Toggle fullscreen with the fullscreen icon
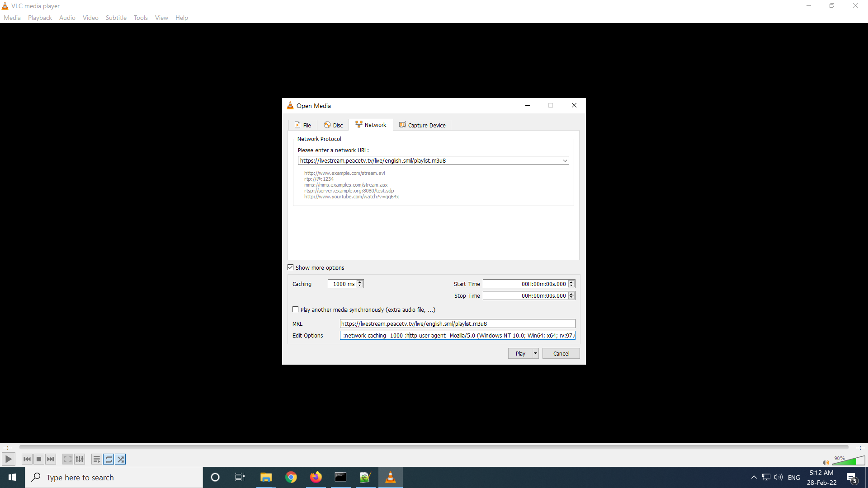 point(67,459)
